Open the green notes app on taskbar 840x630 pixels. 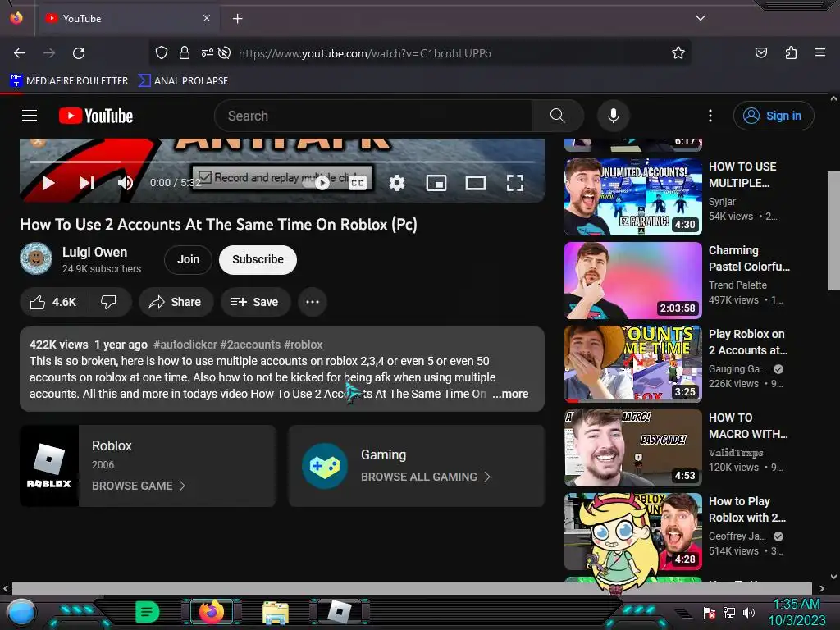(x=148, y=612)
